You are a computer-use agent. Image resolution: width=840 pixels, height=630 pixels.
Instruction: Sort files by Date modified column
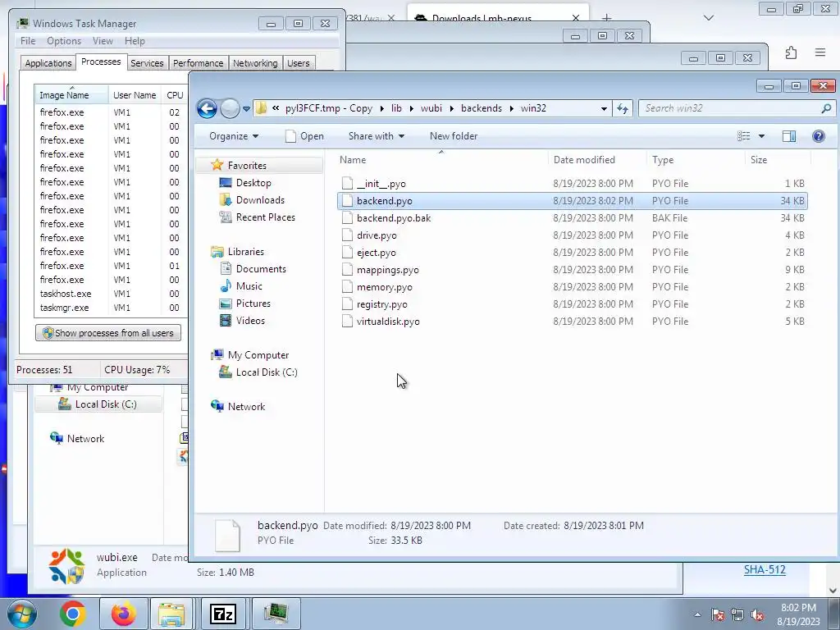597,160
